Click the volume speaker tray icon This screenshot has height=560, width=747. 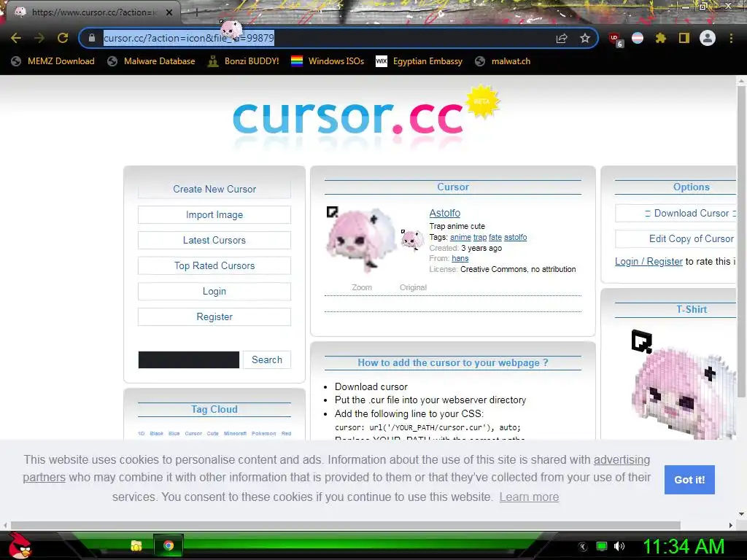619,546
